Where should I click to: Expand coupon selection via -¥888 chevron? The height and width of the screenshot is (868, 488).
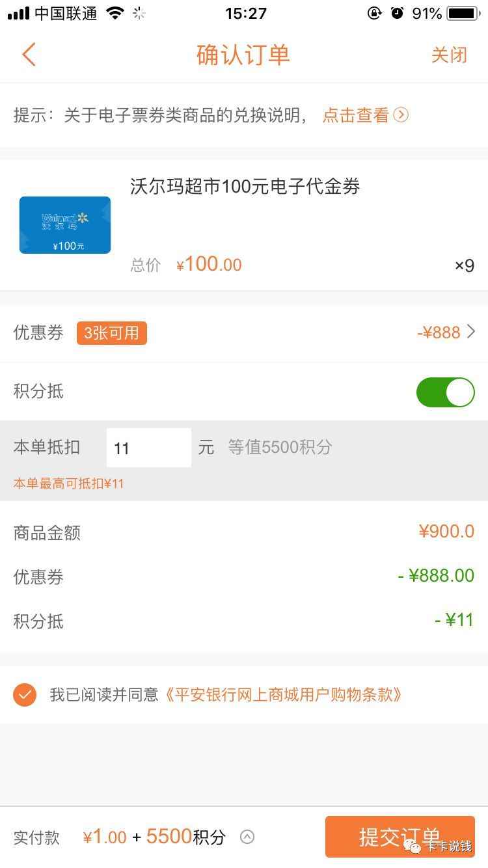tap(472, 332)
